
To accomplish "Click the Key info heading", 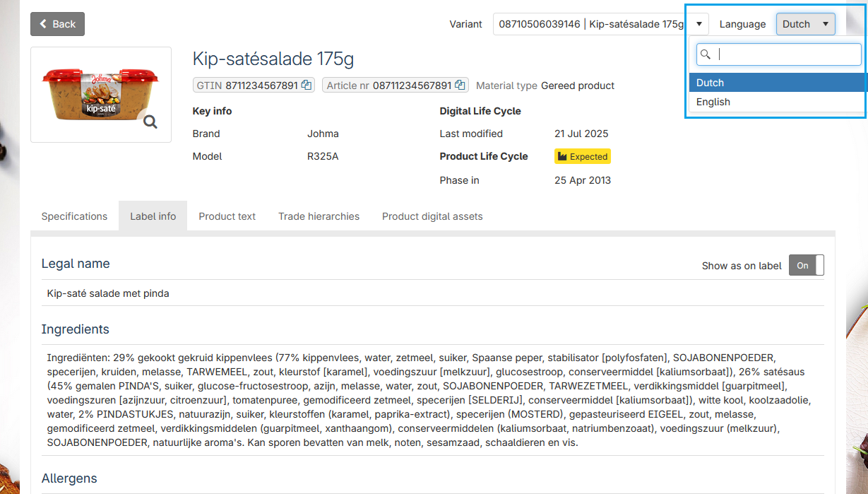I will (212, 111).
